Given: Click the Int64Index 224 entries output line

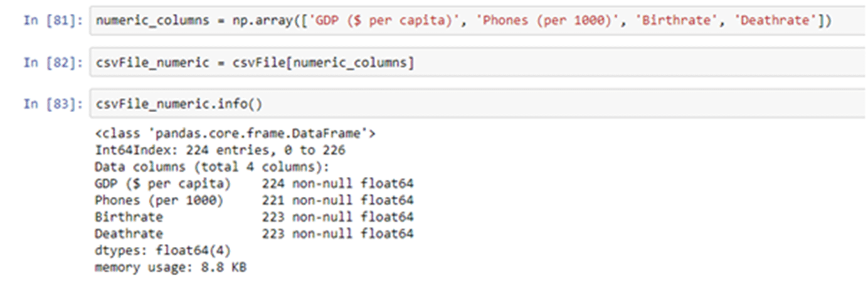Looking at the screenshot, I should click(220, 150).
